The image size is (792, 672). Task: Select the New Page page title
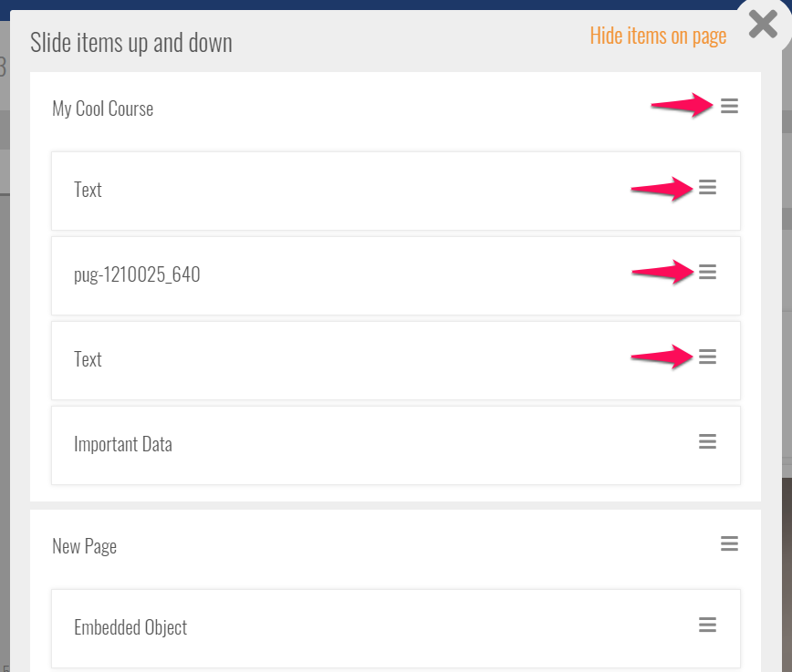[84, 546]
